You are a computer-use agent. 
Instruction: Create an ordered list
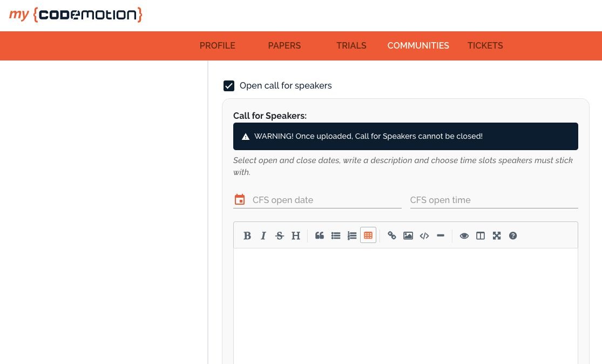(x=352, y=235)
